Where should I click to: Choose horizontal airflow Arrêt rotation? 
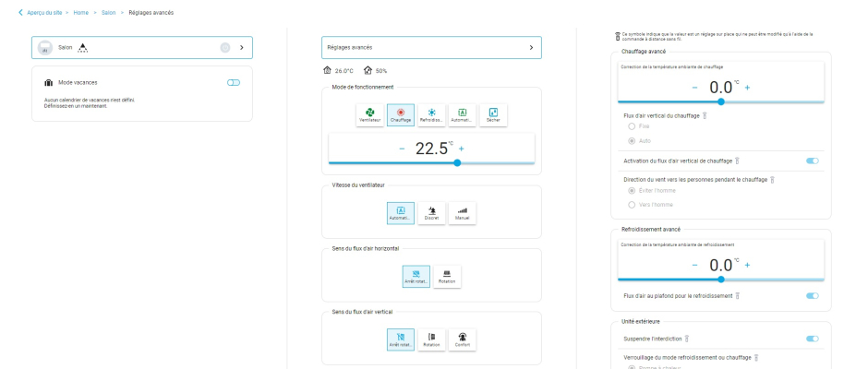(416, 277)
